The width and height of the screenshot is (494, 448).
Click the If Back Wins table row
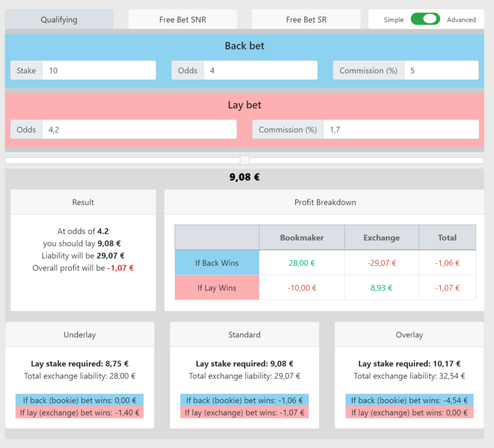pos(217,263)
